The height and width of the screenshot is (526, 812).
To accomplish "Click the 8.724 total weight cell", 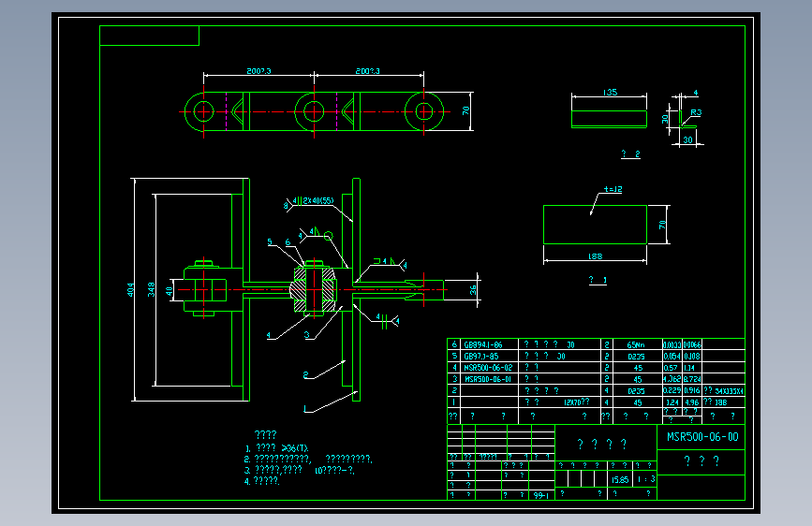I will point(692,379).
